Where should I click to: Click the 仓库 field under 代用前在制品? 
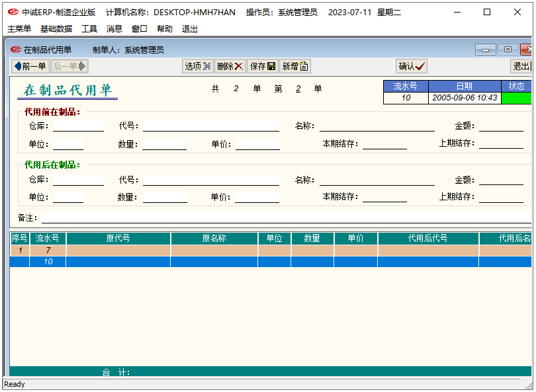coord(78,126)
